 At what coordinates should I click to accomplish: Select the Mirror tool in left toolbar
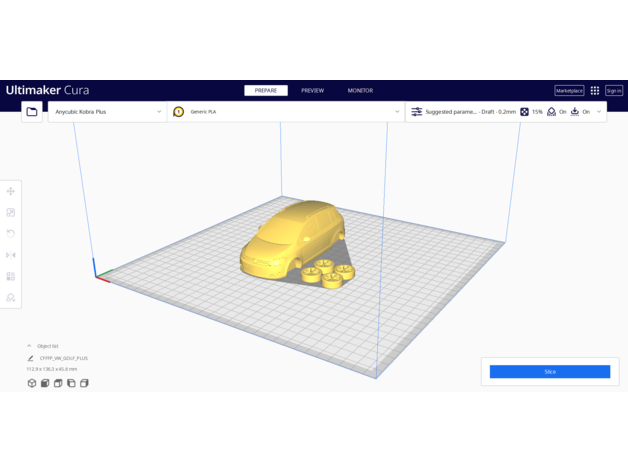coord(11,255)
